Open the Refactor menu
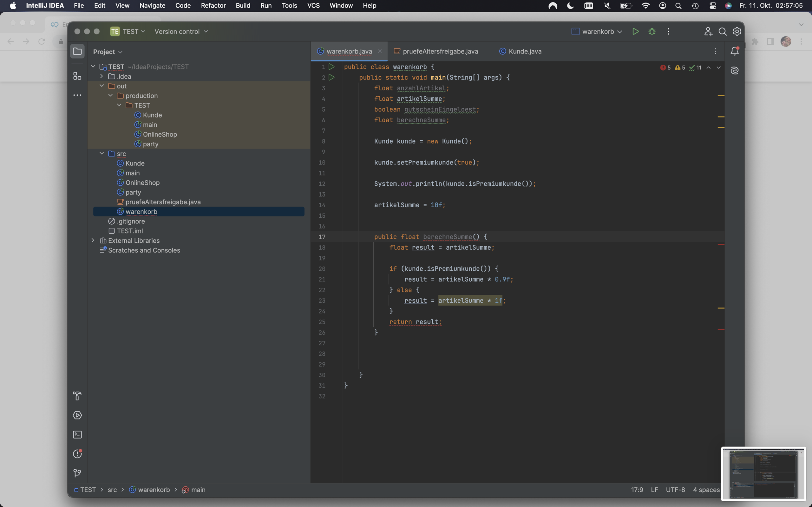 (213, 6)
